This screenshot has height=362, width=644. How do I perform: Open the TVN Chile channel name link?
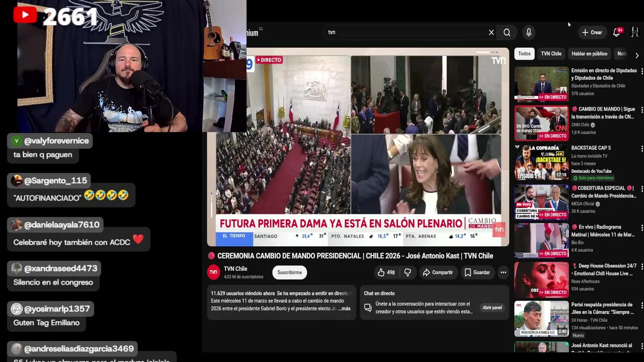[x=235, y=269]
